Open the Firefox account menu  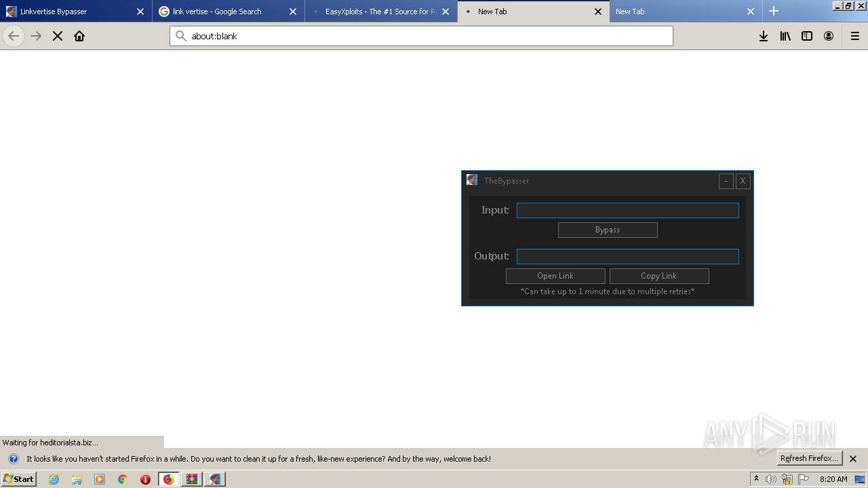point(829,36)
